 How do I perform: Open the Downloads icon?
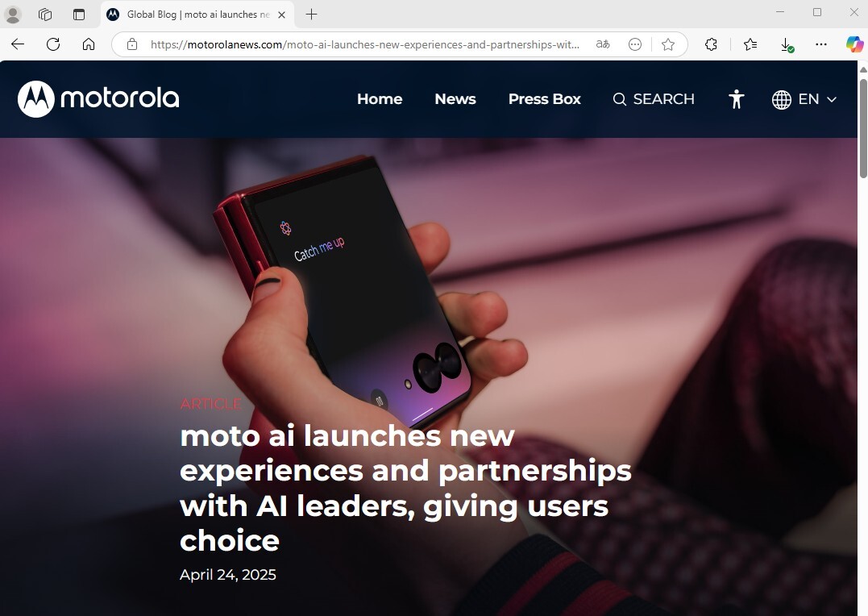786,44
